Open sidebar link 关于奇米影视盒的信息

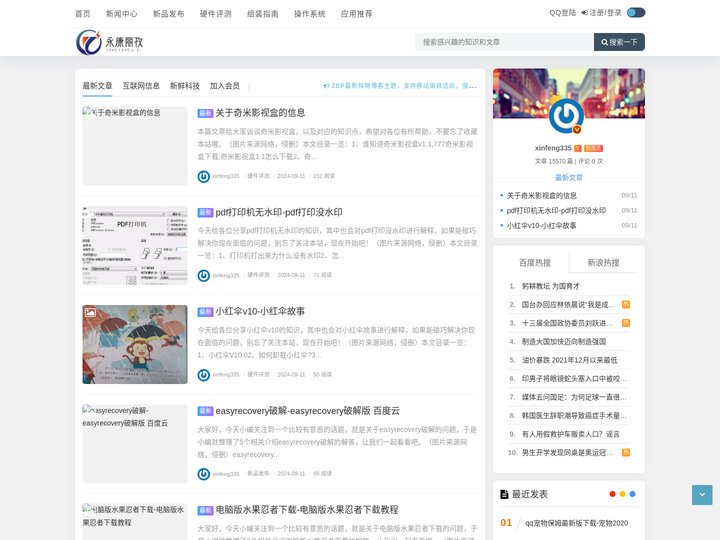(541, 196)
